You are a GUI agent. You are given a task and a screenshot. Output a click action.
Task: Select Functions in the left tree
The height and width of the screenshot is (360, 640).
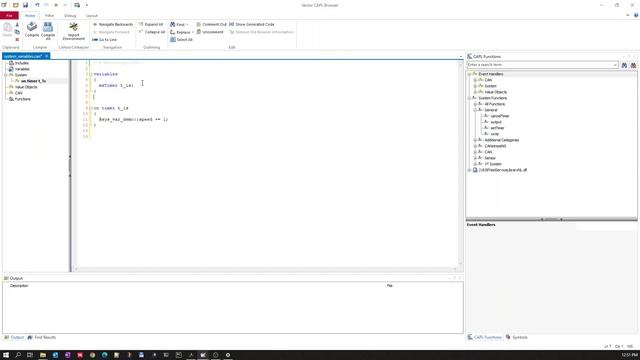tap(22, 99)
